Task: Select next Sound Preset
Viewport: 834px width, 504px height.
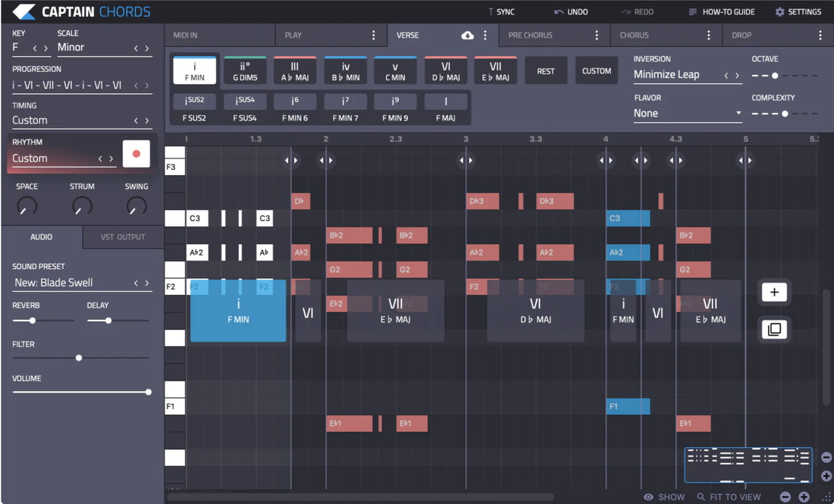Action: click(147, 283)
